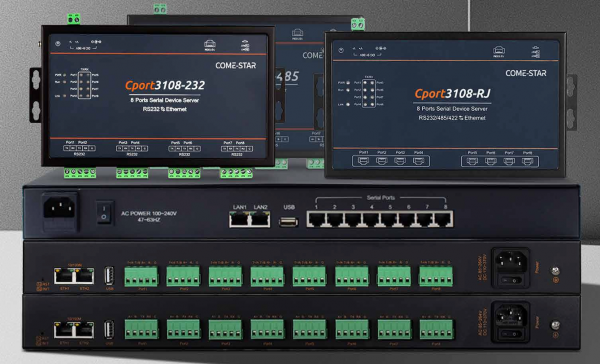
Task: Click Port2 green terminal block, bottom rack unit
Action: click(x=183, y=330)
